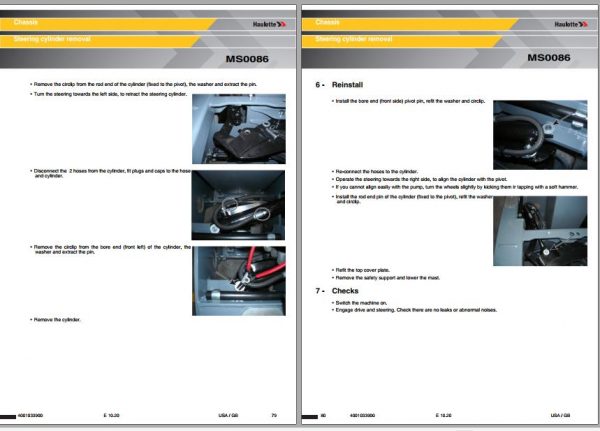The height and width of the screenshot is (431, 600).
Task: Click the 'Remove the circlip from the rod end' bullet
Action: point(143,84)
